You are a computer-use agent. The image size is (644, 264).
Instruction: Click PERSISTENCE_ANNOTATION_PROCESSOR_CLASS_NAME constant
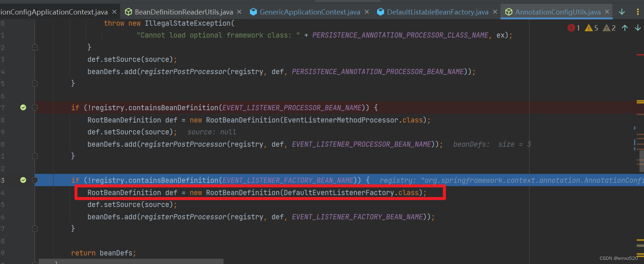[x=400, y=35]
